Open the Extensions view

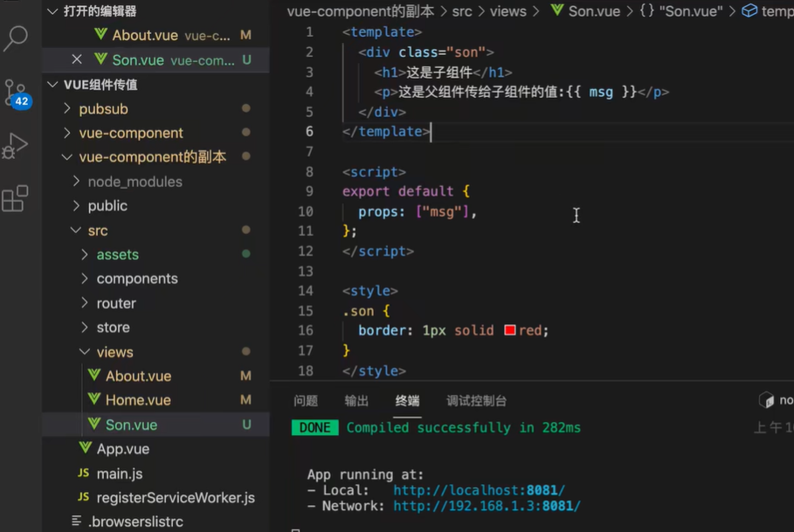[x=15, y=198]
